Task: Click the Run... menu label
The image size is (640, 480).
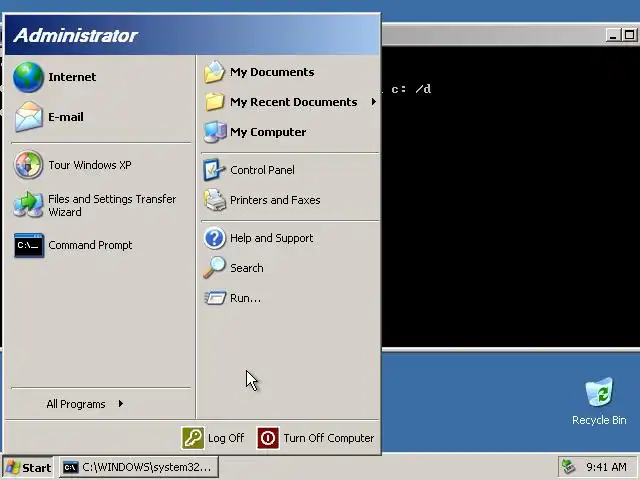Action: click(245, 298)
